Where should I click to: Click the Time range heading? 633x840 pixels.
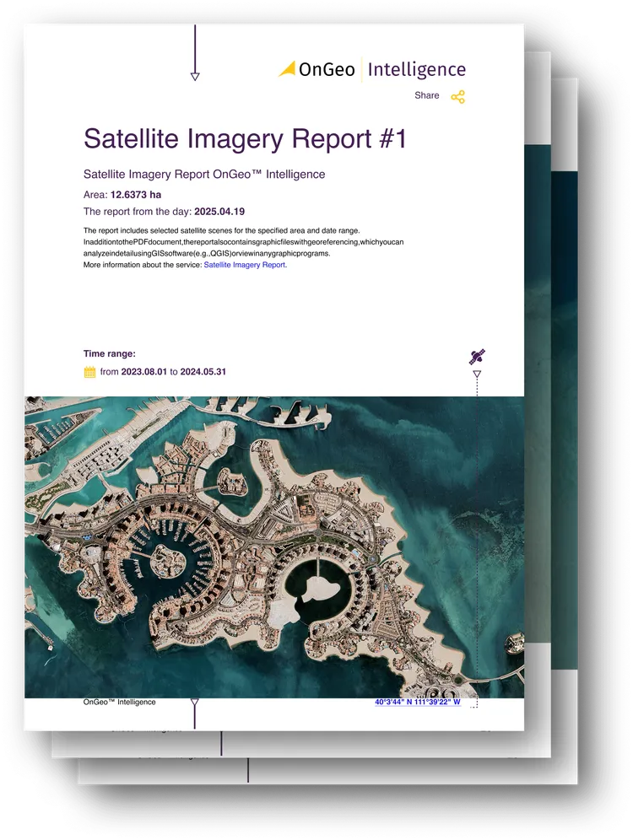click(x=110, y=353)
